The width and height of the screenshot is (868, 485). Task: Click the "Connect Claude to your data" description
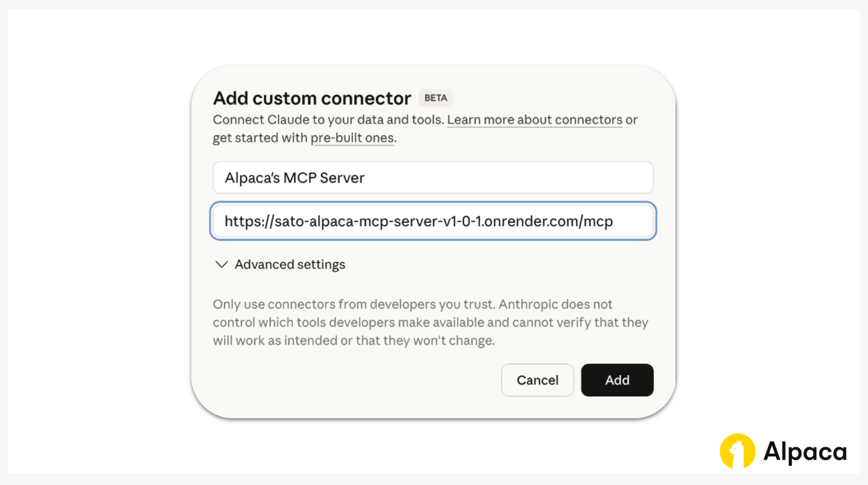coord(328,120)
